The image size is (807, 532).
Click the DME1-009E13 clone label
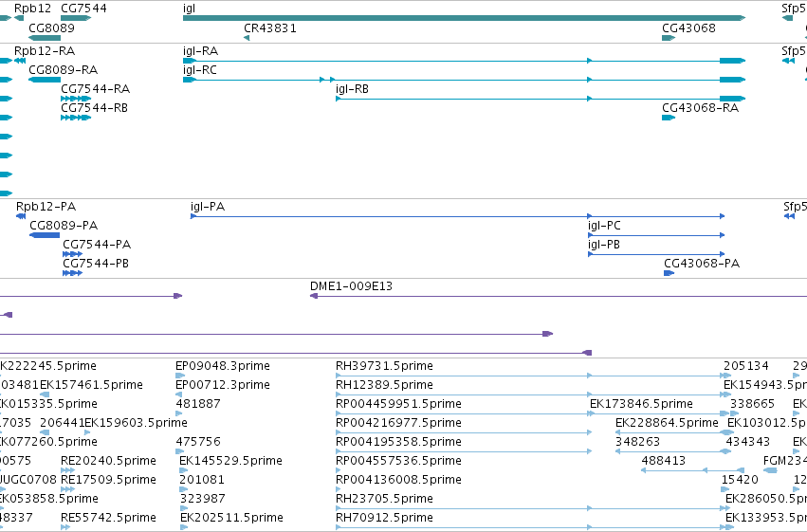point(351,286)
